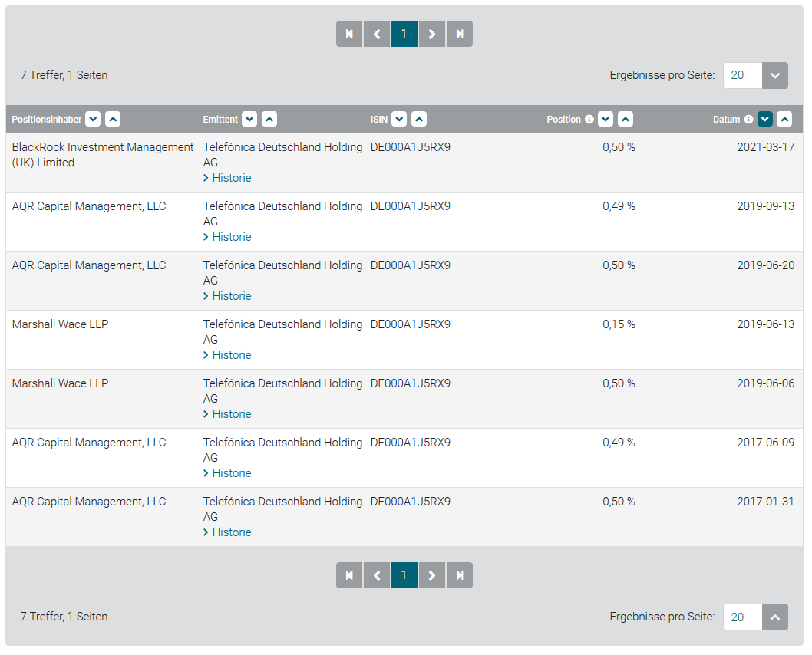Viewport: 812px width, 655px height.
Task: Go to first page in bottom pagination
Action: (x=349, y=575)
